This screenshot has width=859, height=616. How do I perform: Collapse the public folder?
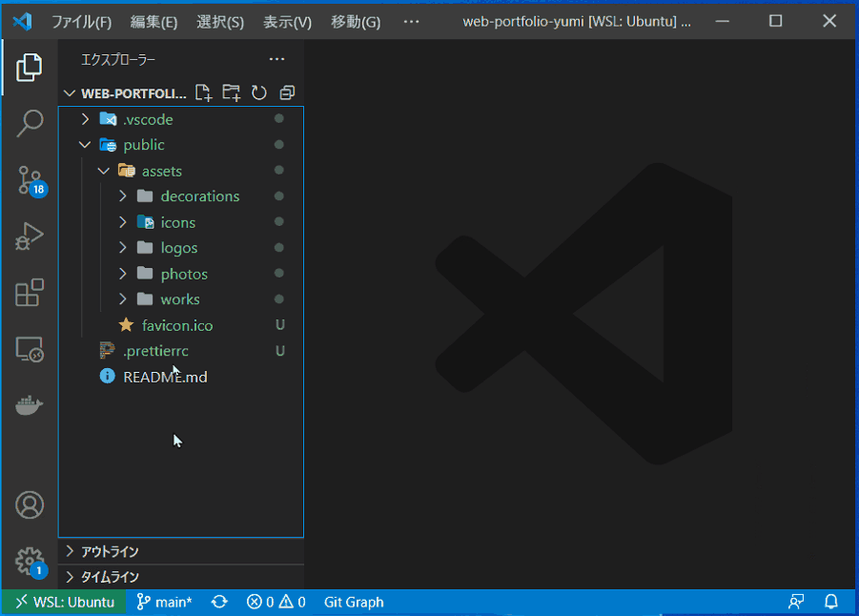point(85,145)
